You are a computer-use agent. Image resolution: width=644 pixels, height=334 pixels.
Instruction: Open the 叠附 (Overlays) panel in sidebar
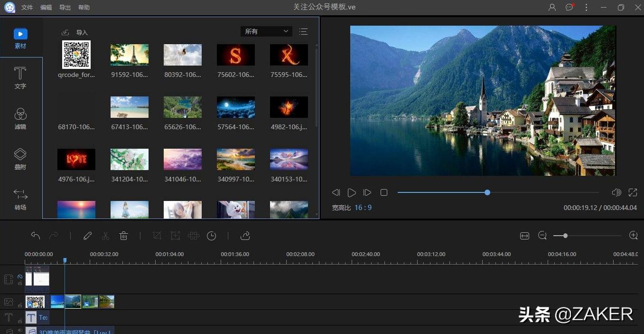click(20, 159)
